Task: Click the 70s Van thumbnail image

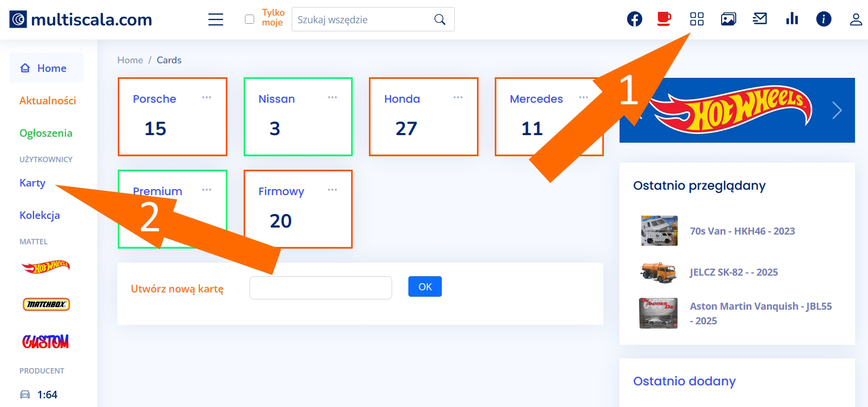Action: [659, 231]
